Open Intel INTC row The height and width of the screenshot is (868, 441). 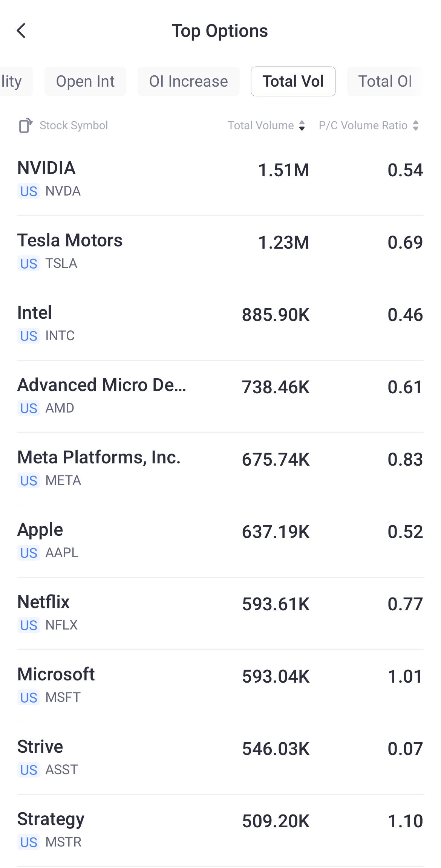(x=220, y=324)
